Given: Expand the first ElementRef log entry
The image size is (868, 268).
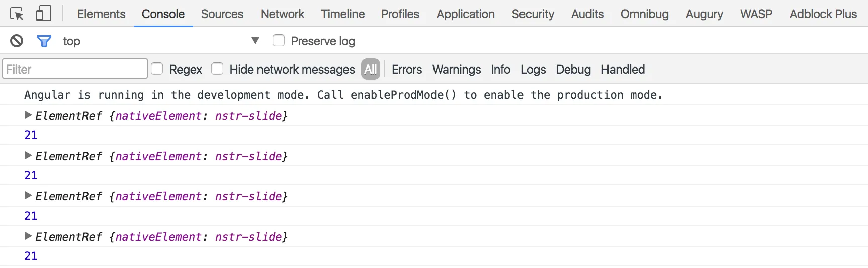Looking at the screenshot, I should tap(28, 115).
